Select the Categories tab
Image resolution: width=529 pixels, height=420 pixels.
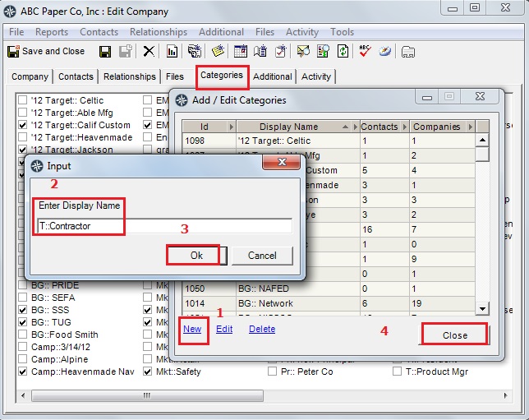(x=222, y=76)
